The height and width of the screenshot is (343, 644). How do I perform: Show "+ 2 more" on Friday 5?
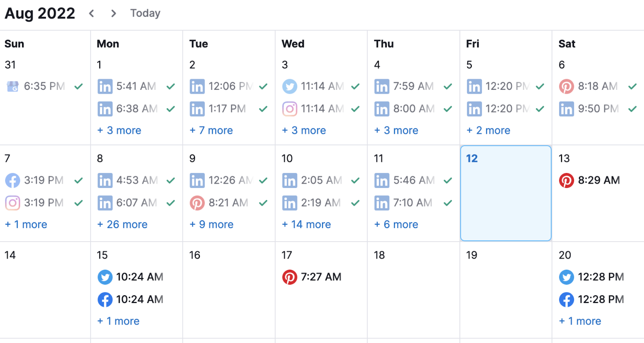[488, 130]
